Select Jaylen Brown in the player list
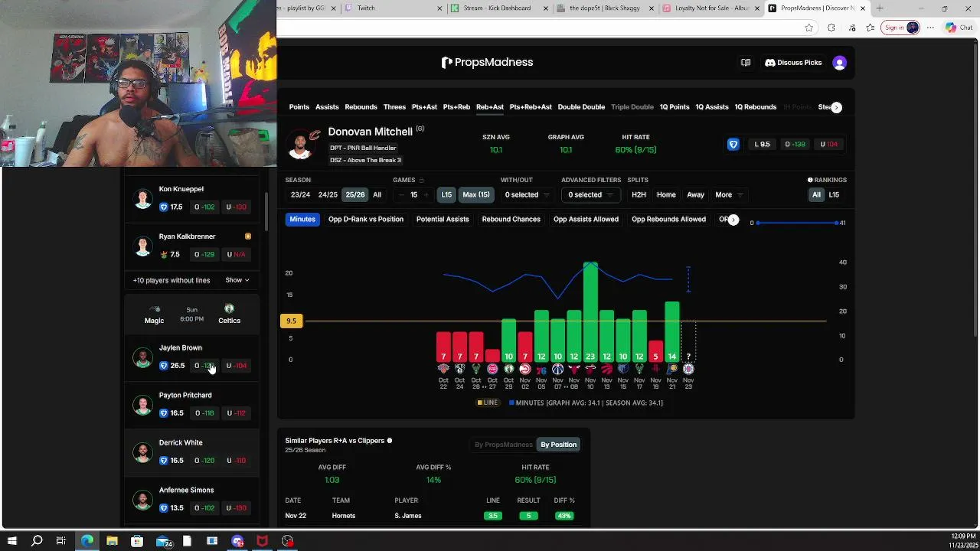The height and width of the screenshot is (551, 980). [191, 357]
